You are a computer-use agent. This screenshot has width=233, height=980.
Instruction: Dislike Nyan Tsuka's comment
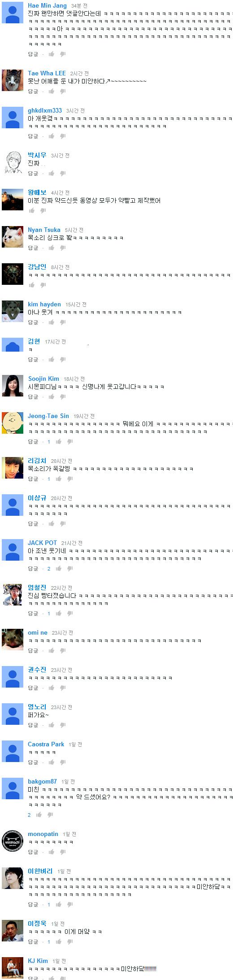pyautogui.click(x=63, y=248)
